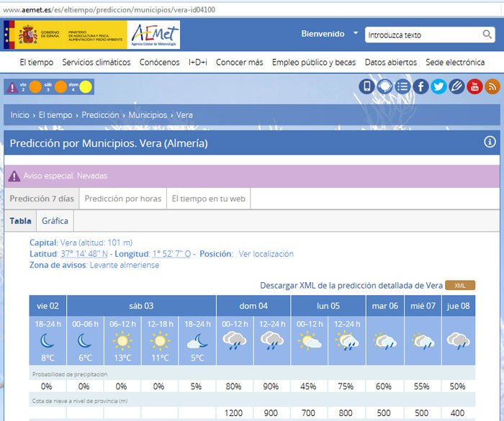Viewport: 504px width, 421px height.
Task: Click the AEMET logo
Action: pyautogui.click(x=153, y=34)
